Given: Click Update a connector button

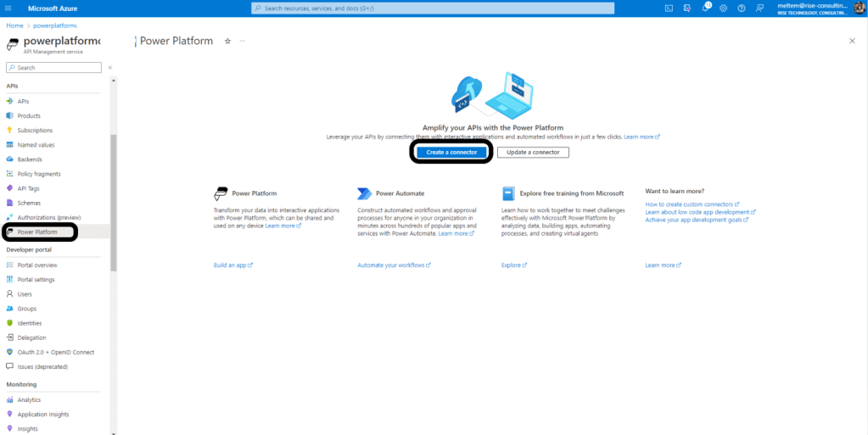Looking at the screenshot, I should [533, 153].
